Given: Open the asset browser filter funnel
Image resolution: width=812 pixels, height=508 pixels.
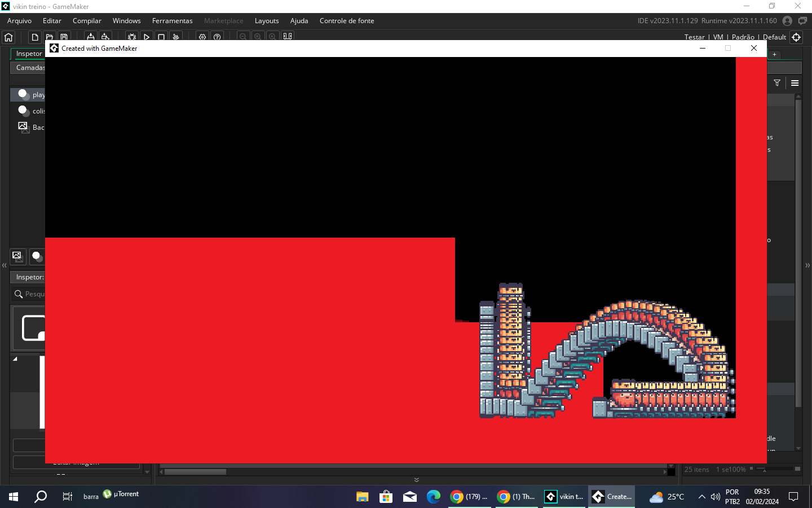Looking at the screenshot, I should point(777,83).
